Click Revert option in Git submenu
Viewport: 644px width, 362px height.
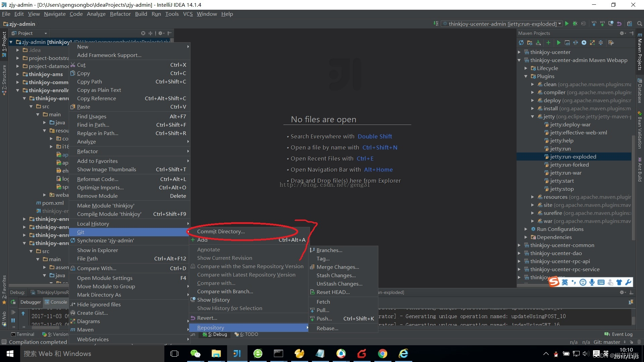pos(207,318)
